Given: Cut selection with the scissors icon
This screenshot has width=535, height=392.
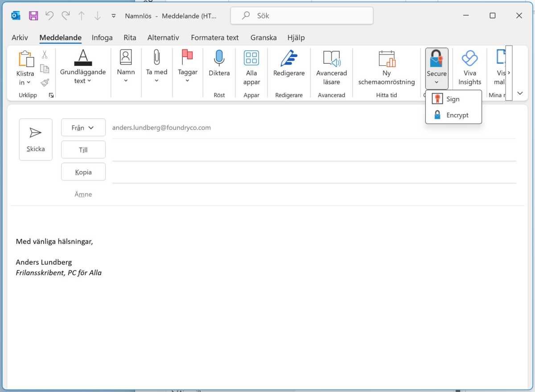Looking at the screenshot, I should (45, 55).
